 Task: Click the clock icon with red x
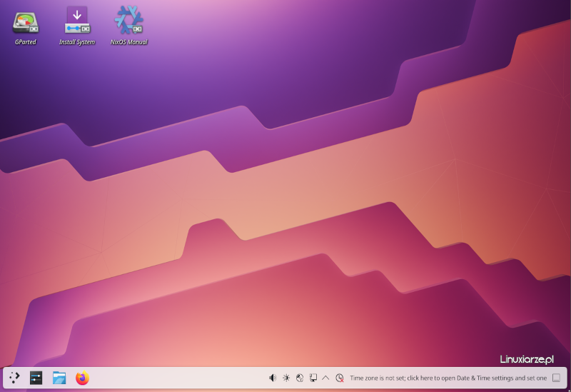pos(340,378)
